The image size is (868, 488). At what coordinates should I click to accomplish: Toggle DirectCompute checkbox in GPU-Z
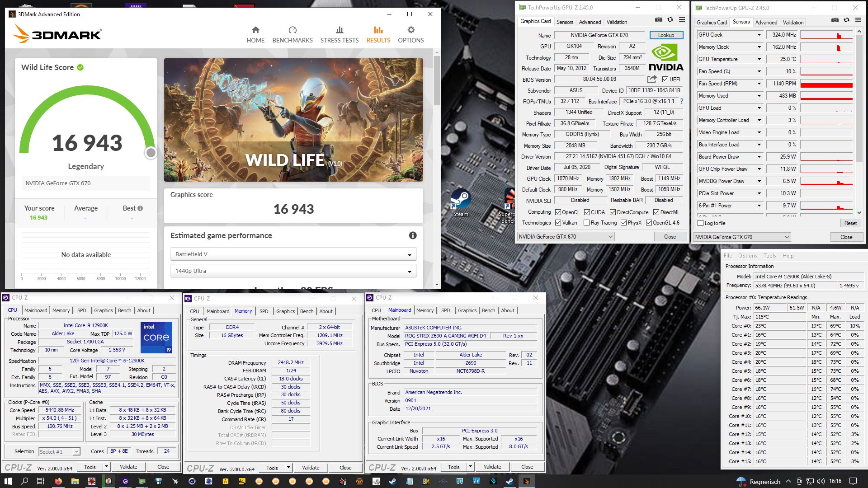click(x=613, y=212)
